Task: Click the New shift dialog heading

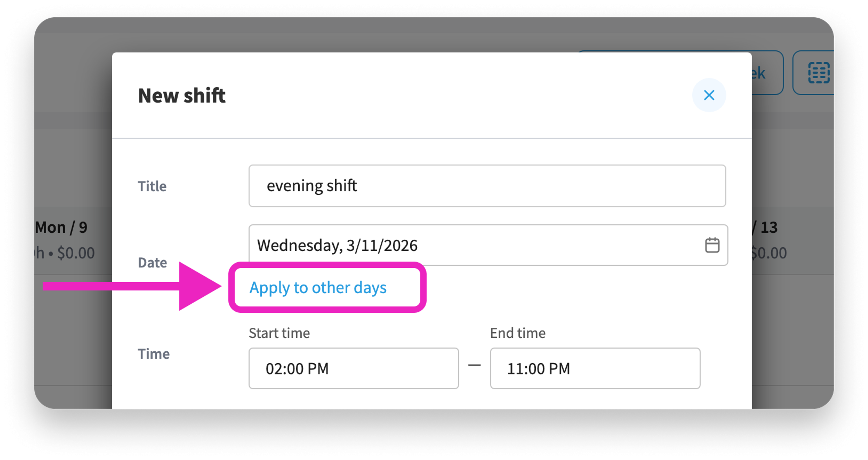Action: click(x=182, y=95)
